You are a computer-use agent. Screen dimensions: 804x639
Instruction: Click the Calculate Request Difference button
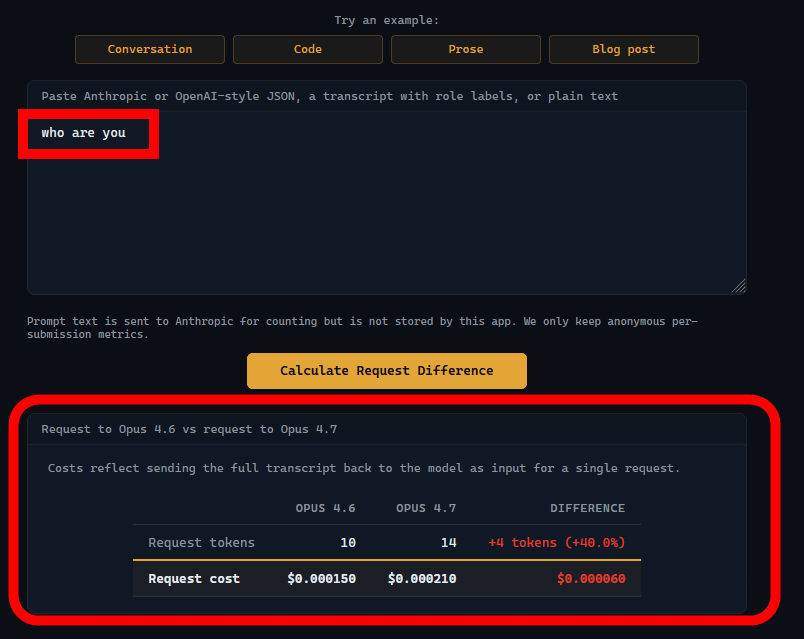[387, 371]
